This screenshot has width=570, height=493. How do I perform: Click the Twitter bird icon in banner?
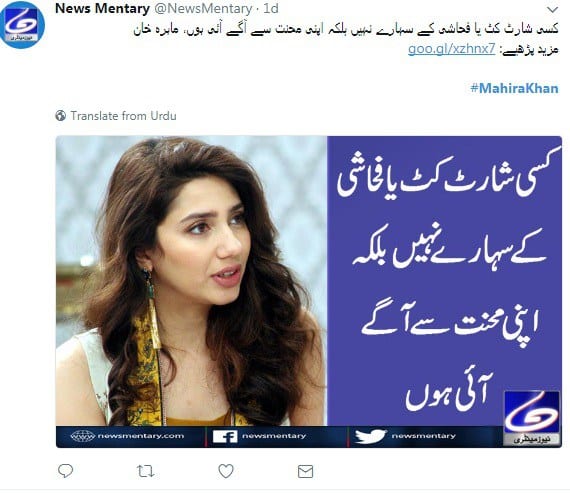pyautogui.click(x=370, y=436)
